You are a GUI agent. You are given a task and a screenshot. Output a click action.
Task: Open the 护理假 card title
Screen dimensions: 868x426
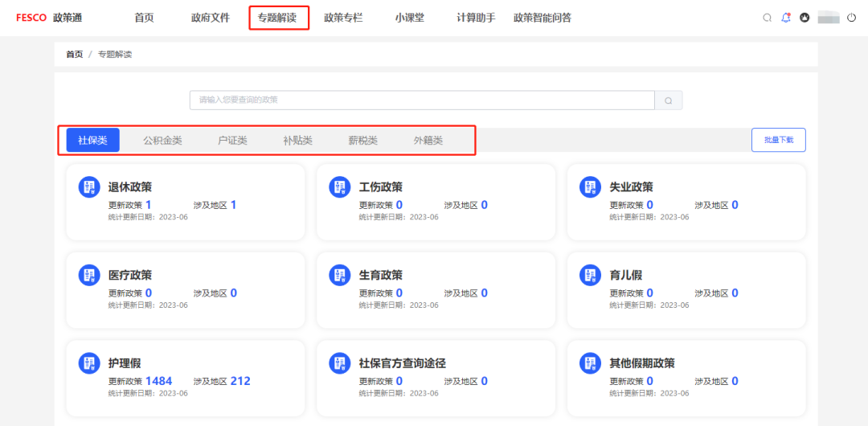(125, 363)
